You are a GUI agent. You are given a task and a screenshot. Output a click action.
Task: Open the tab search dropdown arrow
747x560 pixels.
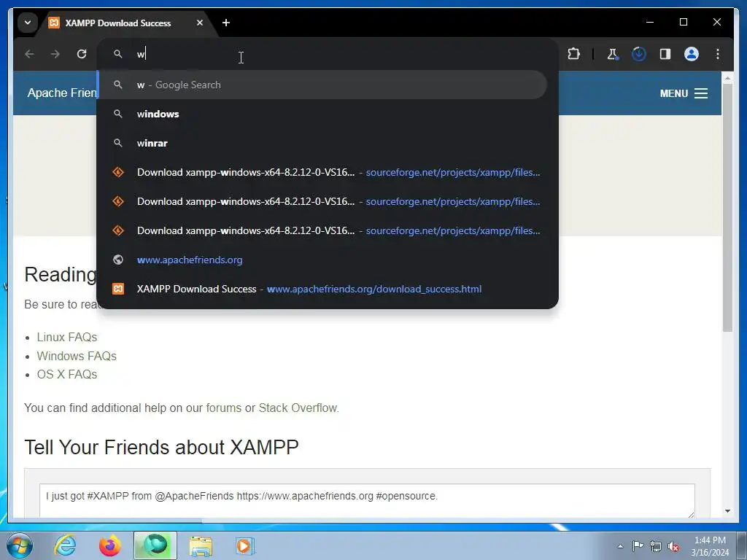pyautogui.click(x=28, y=23)
